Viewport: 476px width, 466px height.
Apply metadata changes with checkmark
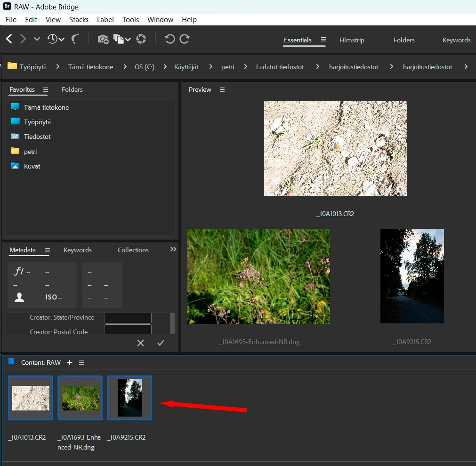[161, 343]
